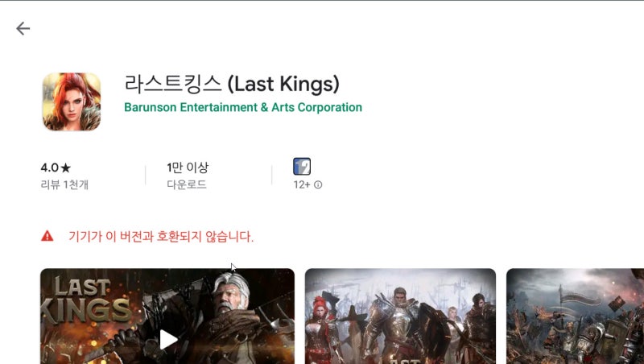Click the 1만 이상 download count

[x=188, y=168]
